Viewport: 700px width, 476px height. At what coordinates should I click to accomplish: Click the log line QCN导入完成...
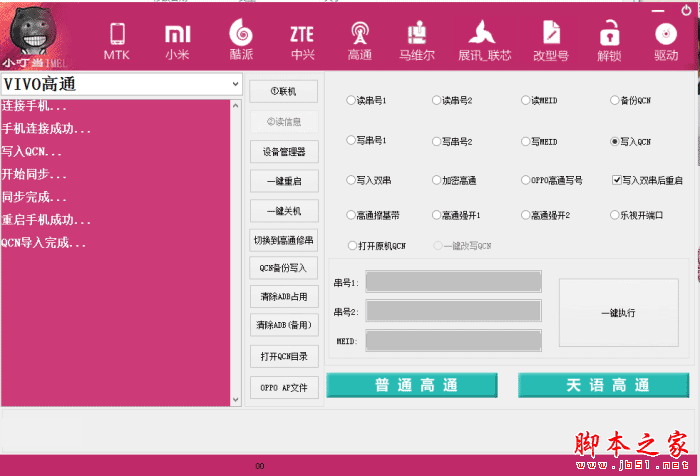coord(43,243)
